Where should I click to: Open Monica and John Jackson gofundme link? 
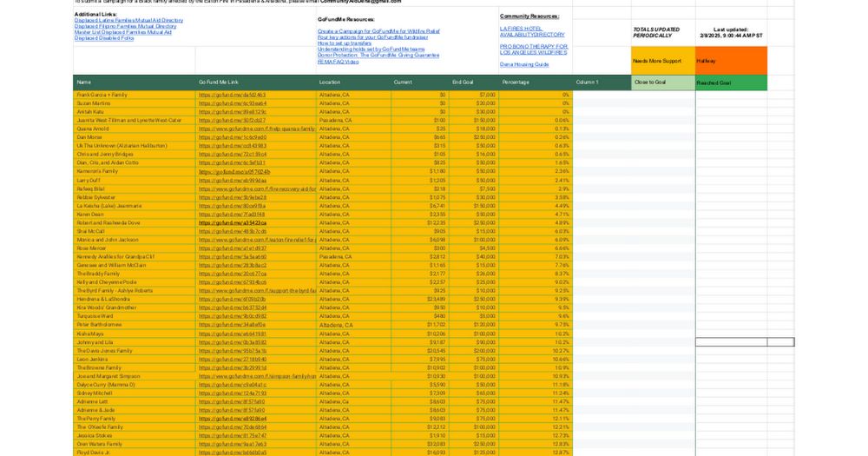coord(257,240)
